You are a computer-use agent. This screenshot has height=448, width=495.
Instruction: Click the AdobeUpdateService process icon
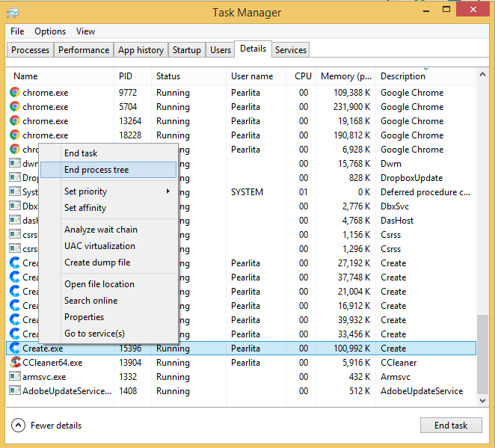pos(15,390)
